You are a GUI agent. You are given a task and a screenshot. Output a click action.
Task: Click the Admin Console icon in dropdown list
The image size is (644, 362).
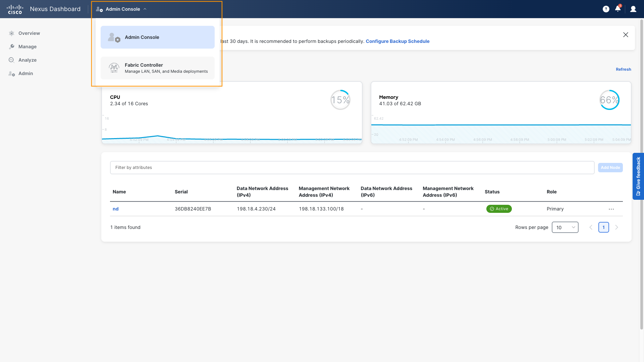(x=114, y=37)
